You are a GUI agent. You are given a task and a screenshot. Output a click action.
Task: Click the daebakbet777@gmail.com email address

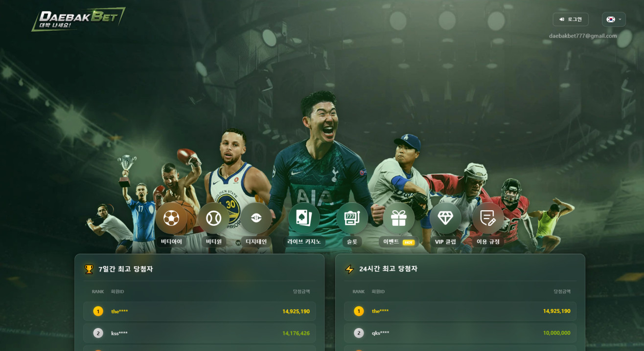[x=583, y=36]
